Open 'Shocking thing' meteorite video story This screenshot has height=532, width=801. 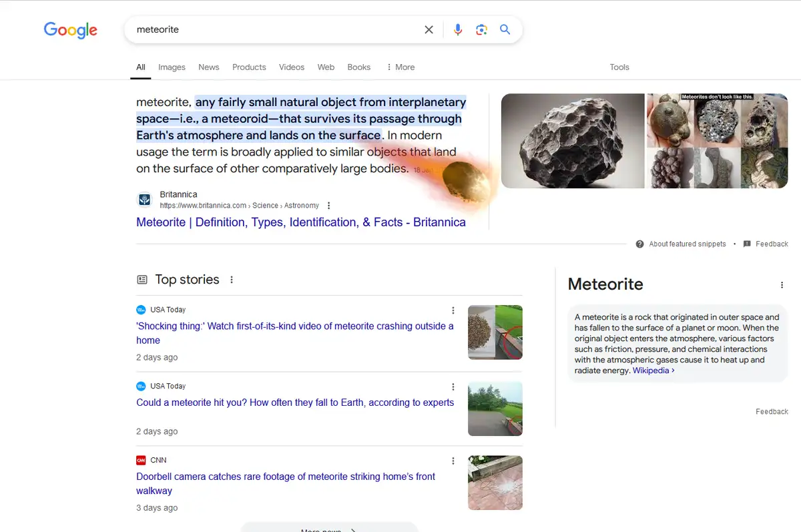pyautogui.click(x=295, y=333)
